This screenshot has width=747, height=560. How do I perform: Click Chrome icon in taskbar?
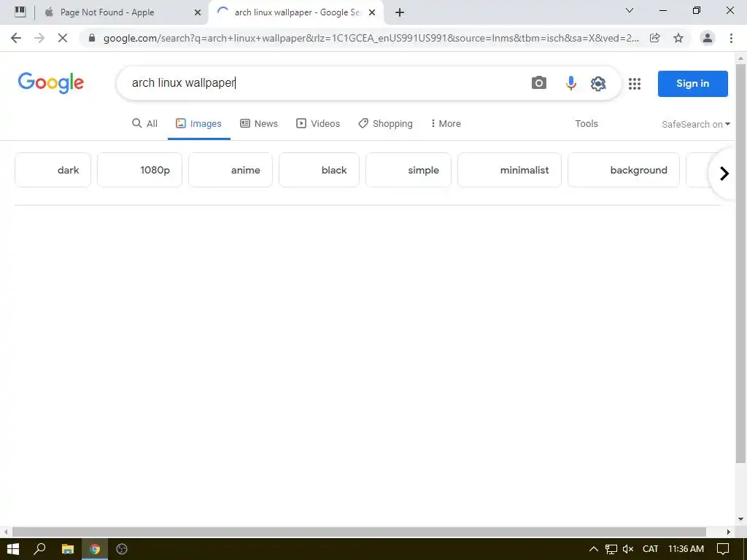click(x=95, y=549)
